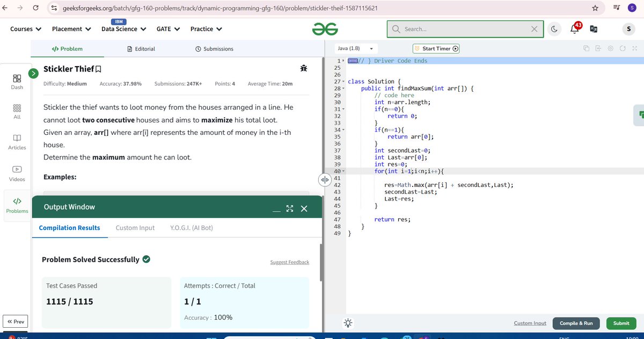Go back with browser back arrow
644x339 pixels.
tap(5, 8)
